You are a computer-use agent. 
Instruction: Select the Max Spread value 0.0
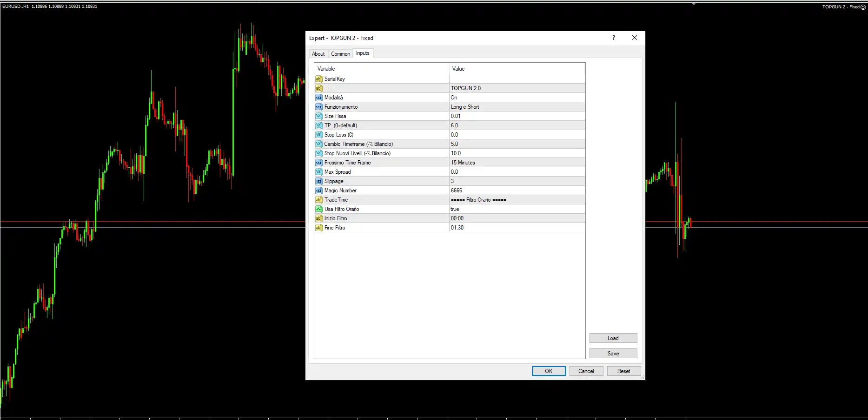tap(517, 172)
